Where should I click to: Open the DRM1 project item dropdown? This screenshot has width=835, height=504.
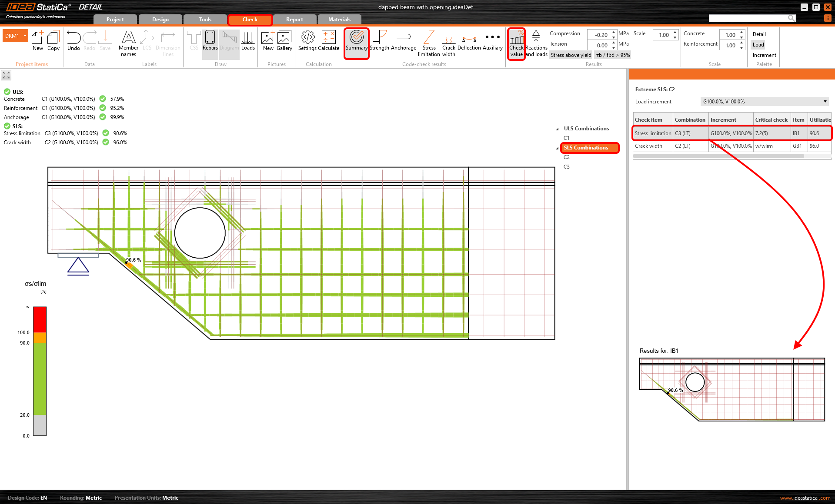pos(25,36)
